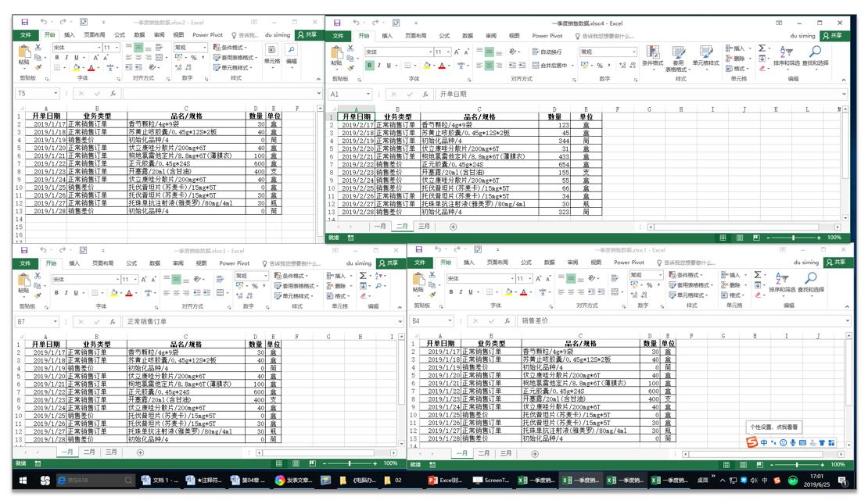Switch to page layout view in xlsx:4
The height and width of the screenshot is (504, 868).
click(x=740, y=238)
